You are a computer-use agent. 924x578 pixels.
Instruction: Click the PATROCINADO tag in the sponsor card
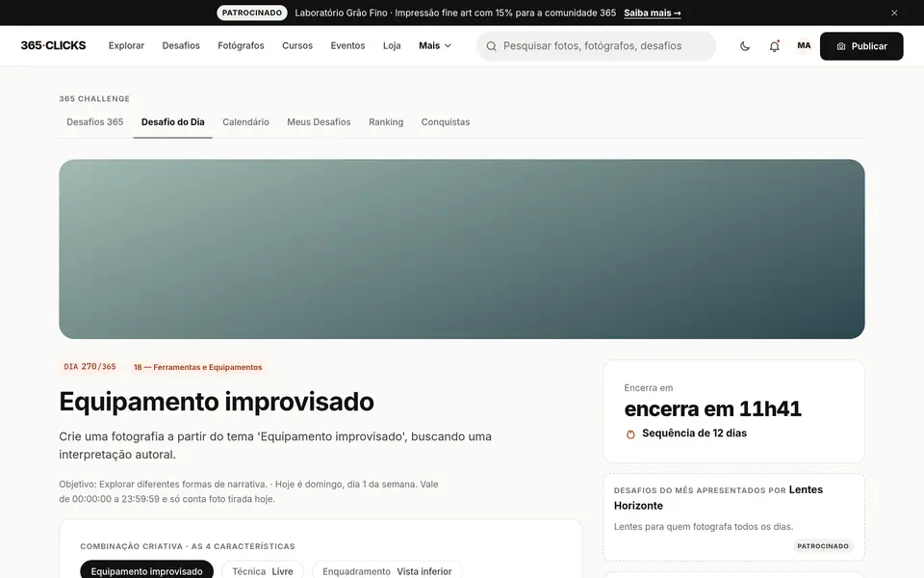pos(823,546)
